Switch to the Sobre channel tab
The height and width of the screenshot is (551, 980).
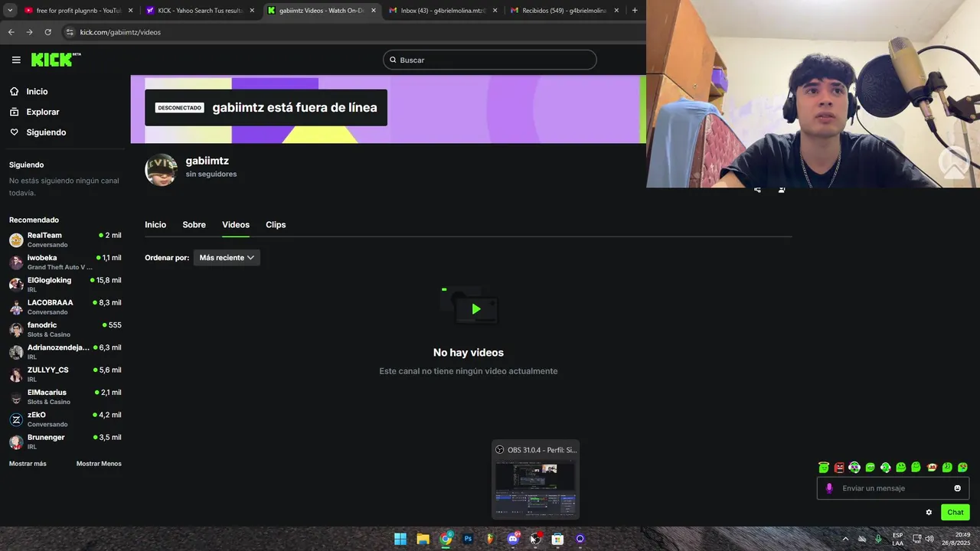194,225
